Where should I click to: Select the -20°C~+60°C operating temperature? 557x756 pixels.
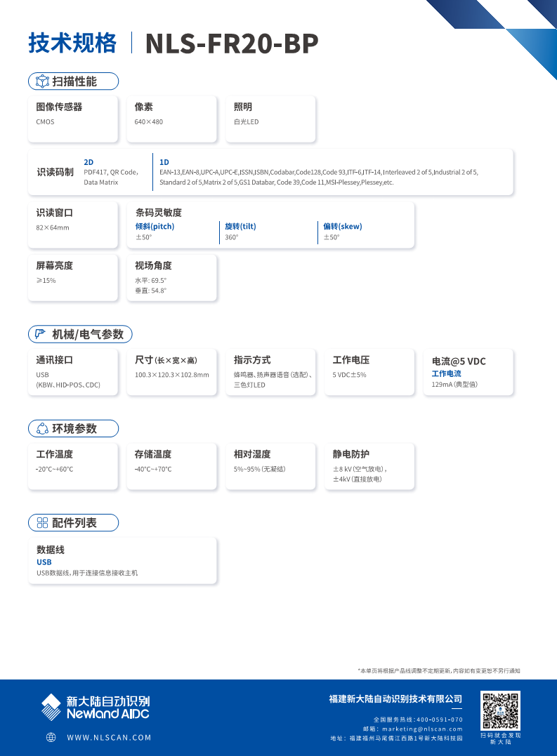55,469
